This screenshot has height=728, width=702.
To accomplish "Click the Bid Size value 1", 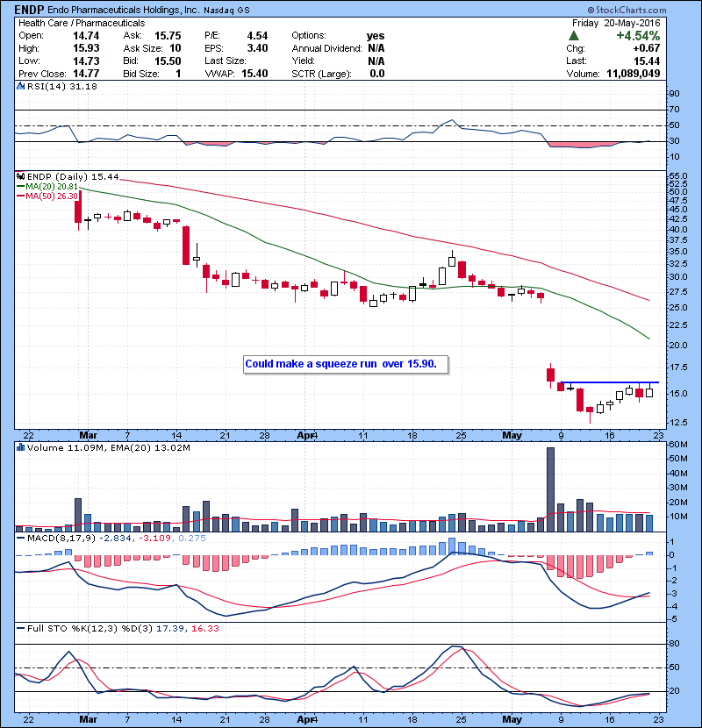I will 178,74.
